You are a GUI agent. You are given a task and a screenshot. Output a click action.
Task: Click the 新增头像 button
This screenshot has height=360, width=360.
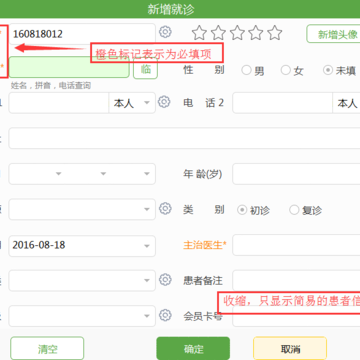pos(333,34)
